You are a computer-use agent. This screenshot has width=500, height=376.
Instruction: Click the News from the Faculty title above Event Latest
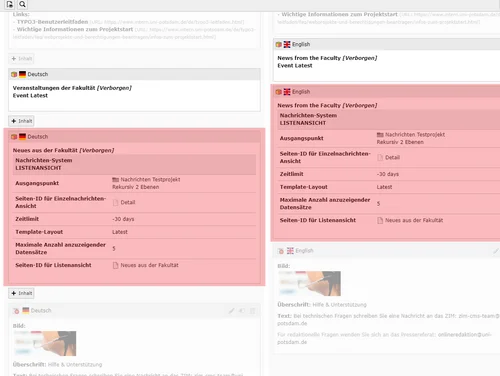tap(327, 58)
